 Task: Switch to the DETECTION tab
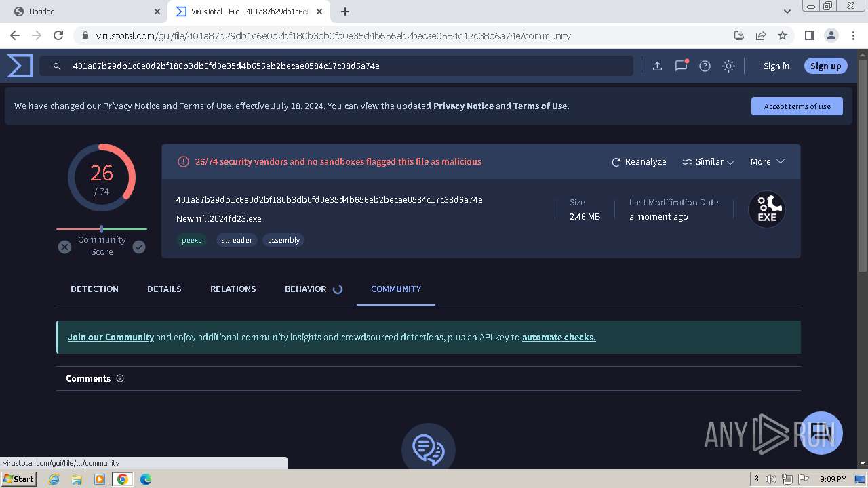click(94, 289)
